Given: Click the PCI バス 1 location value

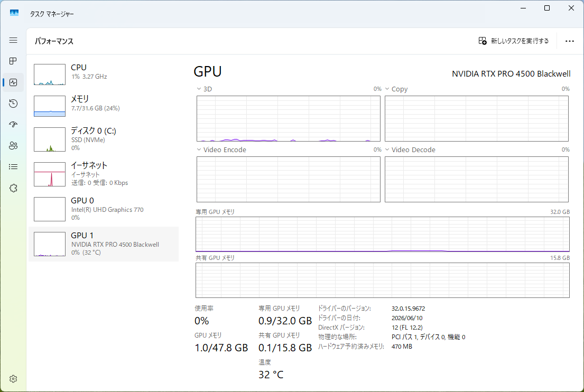Looking at the screenshot, I should click(x=428, y=337).
